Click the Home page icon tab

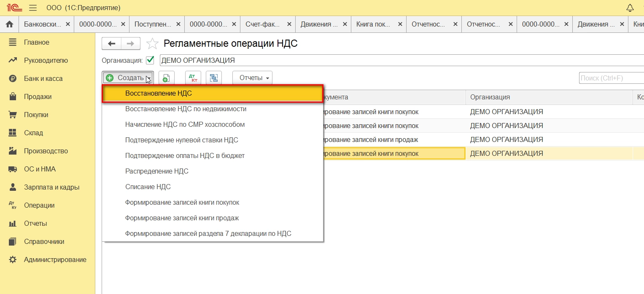pos(9,24)
